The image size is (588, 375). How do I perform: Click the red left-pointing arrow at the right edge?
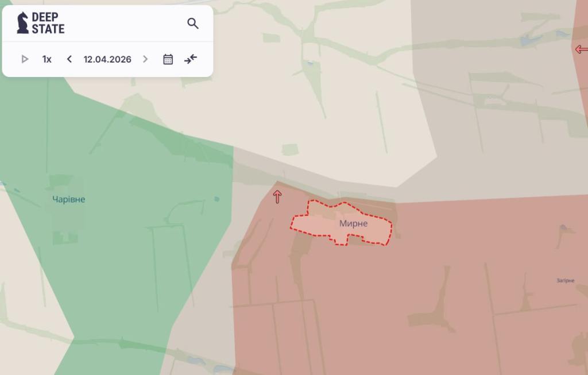tap(581, 49)
